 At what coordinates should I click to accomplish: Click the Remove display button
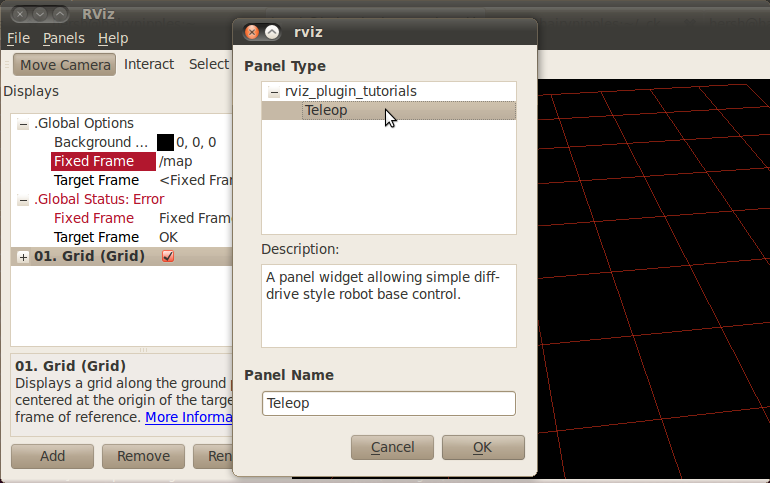click(x=143, y=456)
